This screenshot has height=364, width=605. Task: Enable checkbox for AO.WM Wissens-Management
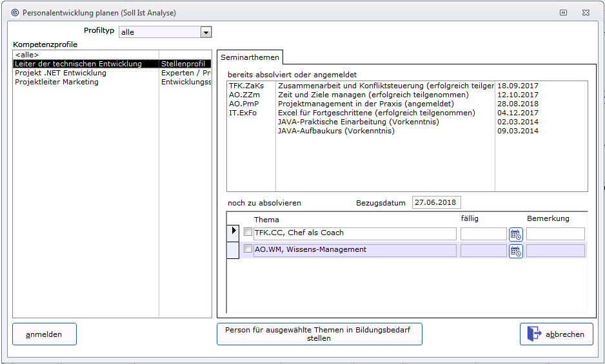pyautogui.click(x=248, y=249)
